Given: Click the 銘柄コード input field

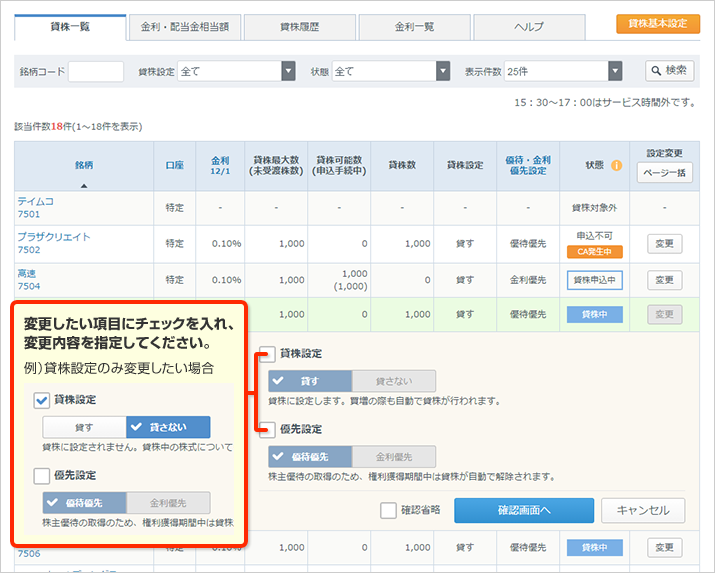Looking at the screenshot, I should (96, 71).
